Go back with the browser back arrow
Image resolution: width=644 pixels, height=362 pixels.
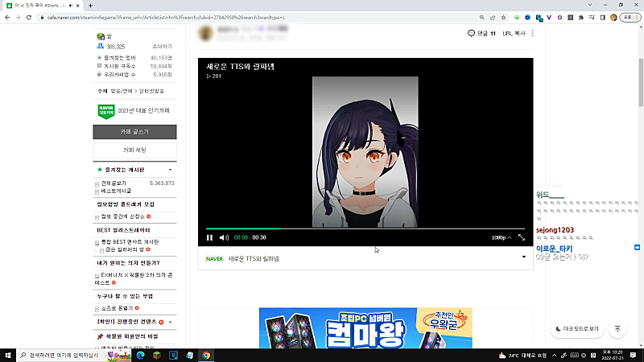point(7,18)
